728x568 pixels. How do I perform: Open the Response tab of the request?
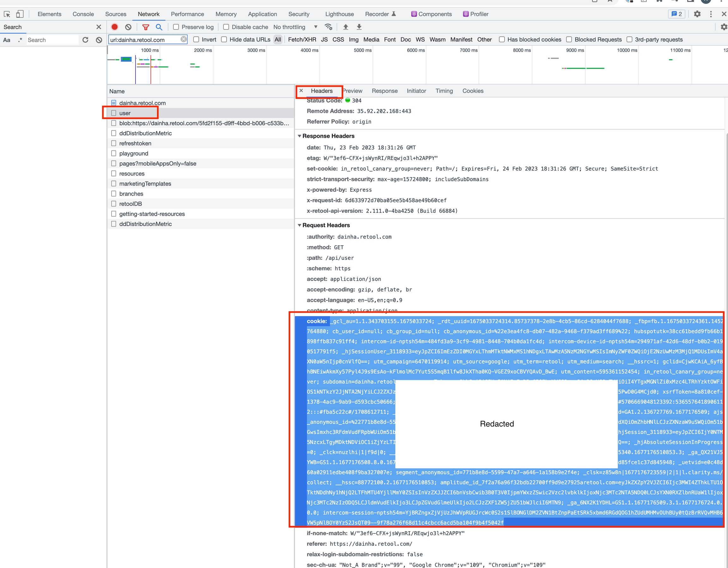tap(384, 91)
